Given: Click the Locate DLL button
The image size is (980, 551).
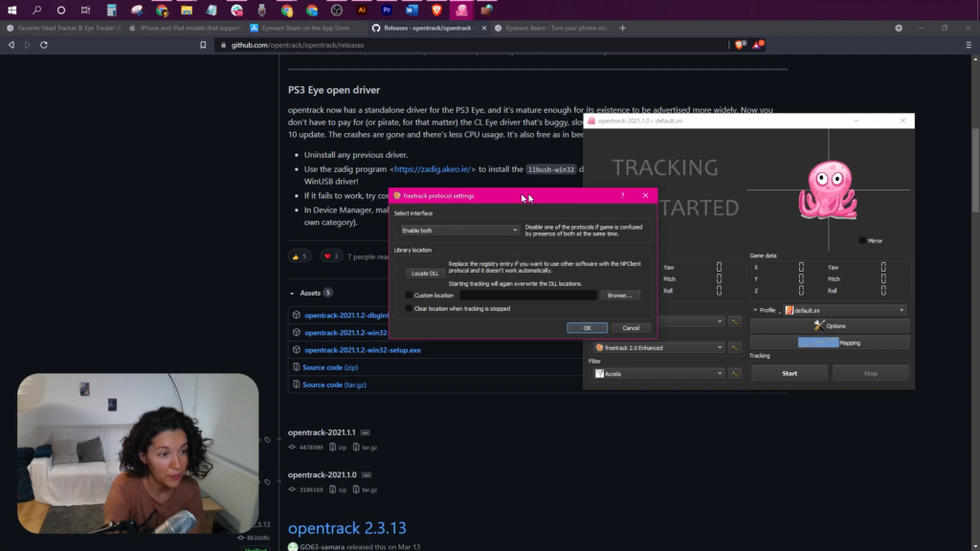Looking at the screenshot, I should coord(425,274).
